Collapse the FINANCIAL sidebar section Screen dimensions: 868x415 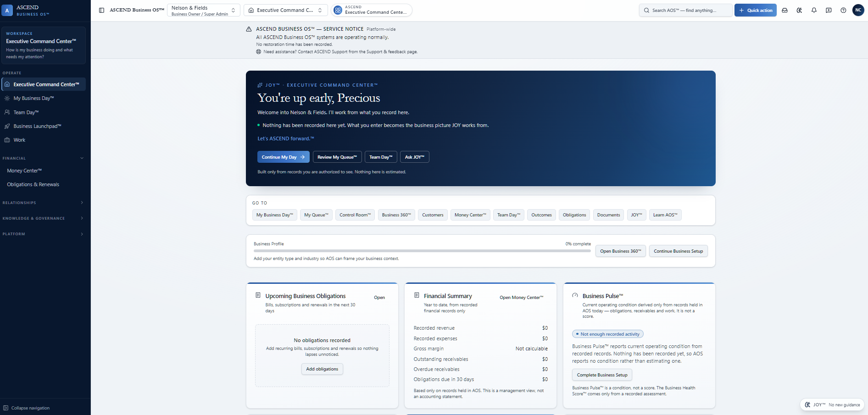[43, 158]
